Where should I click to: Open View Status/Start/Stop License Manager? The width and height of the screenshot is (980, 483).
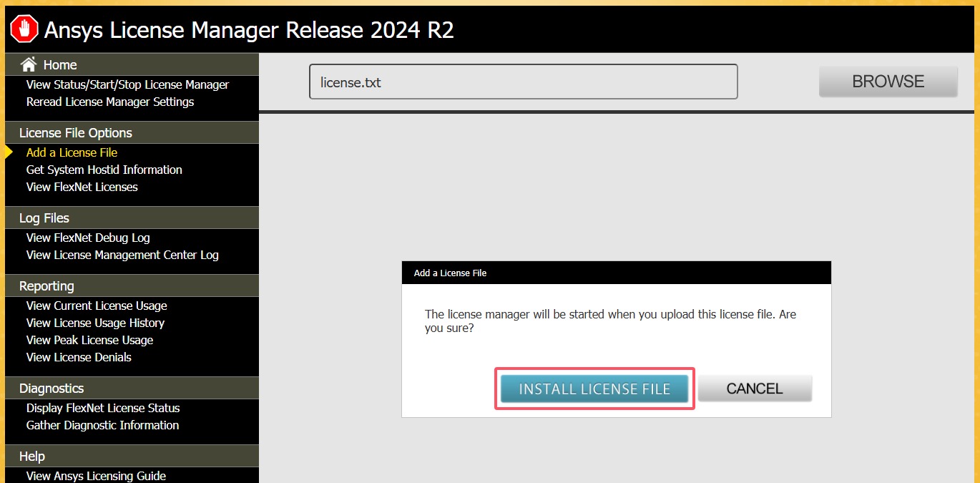127,84
